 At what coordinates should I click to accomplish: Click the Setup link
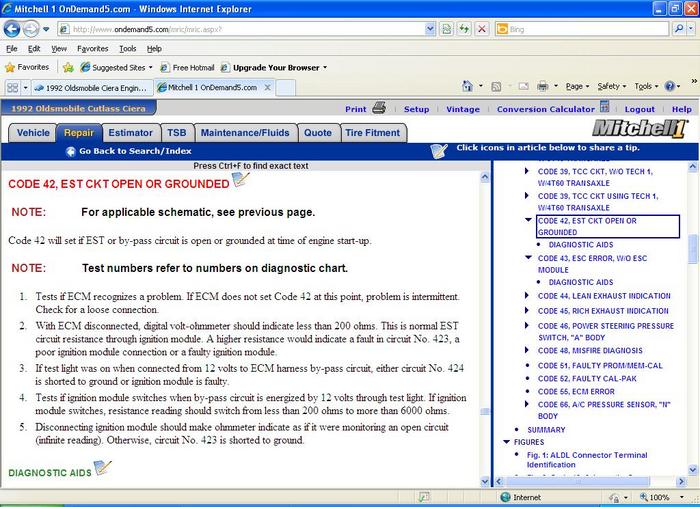(417, 109)
